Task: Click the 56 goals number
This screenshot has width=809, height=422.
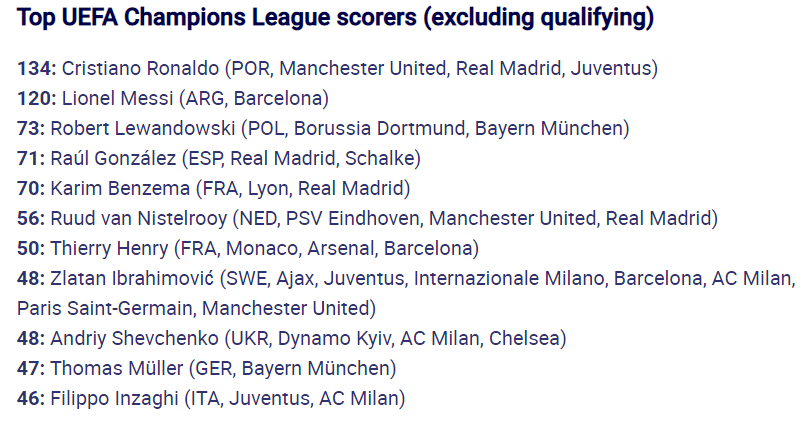Action: click(x=31, y=218)
